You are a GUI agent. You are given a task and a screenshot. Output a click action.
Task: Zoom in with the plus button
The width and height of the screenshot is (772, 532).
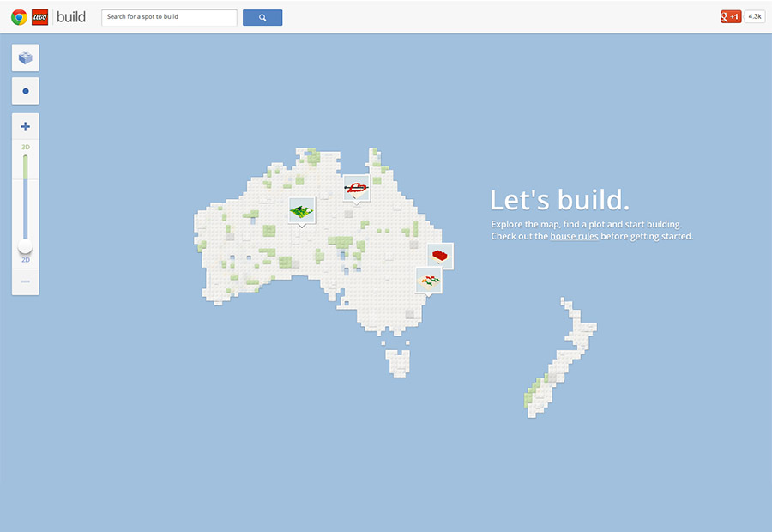coord(25,127)
